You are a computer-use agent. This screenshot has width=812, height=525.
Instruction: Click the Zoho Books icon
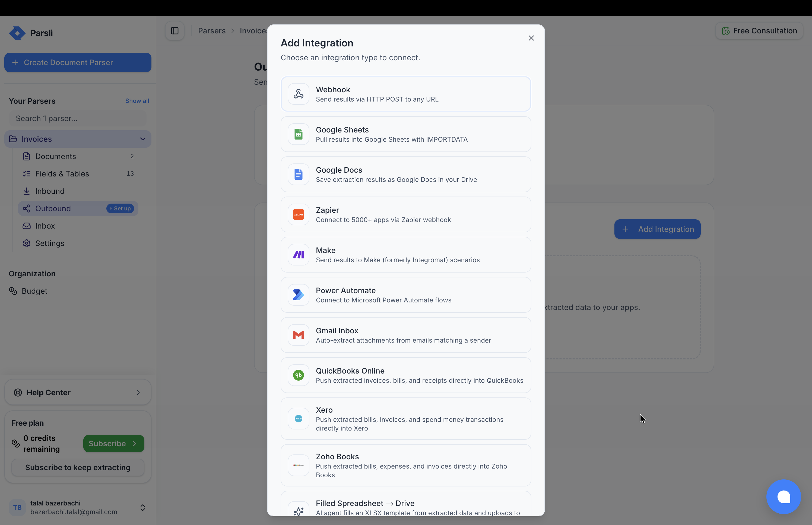298,465
